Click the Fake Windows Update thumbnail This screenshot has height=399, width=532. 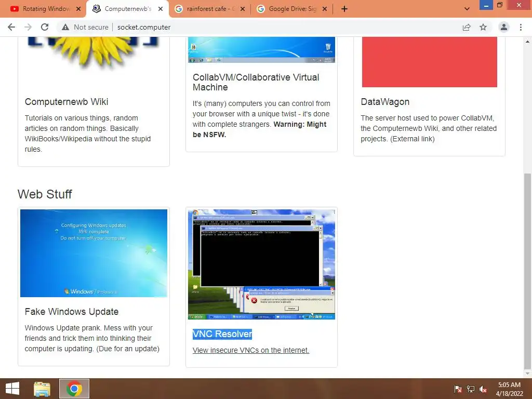tap(94, 253)
